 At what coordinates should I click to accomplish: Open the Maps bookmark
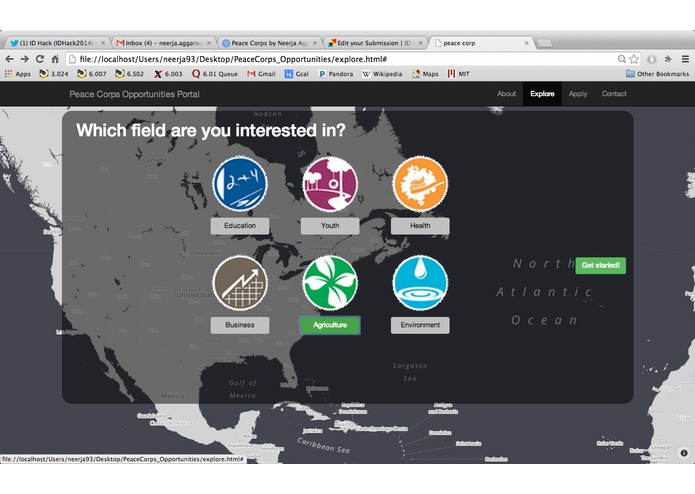425,74
